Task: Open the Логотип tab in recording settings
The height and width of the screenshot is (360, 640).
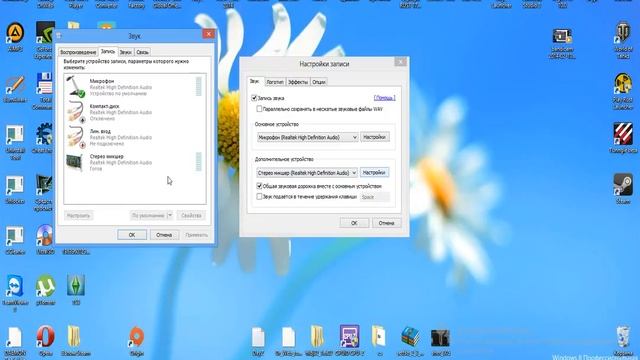Action: coord(275,82)
